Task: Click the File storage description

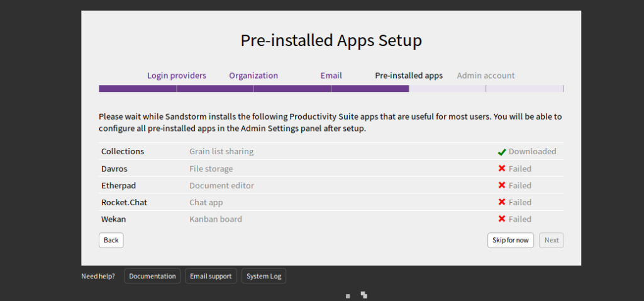Action: click(x=211, y=169)
